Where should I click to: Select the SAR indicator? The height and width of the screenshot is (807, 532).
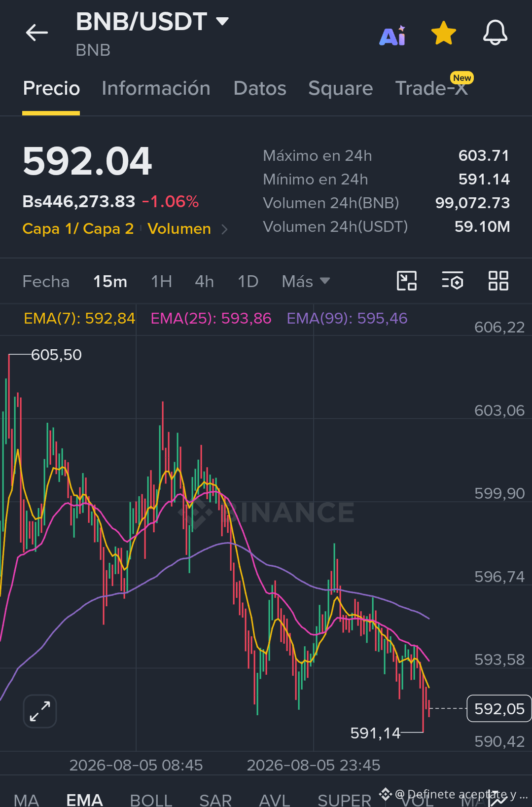coord(215,799)
